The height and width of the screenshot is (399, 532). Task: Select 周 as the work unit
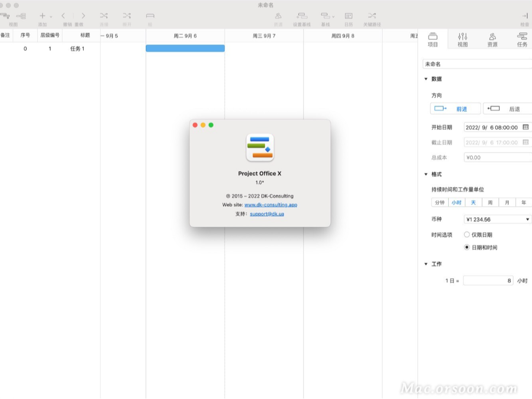coord(490,202)
